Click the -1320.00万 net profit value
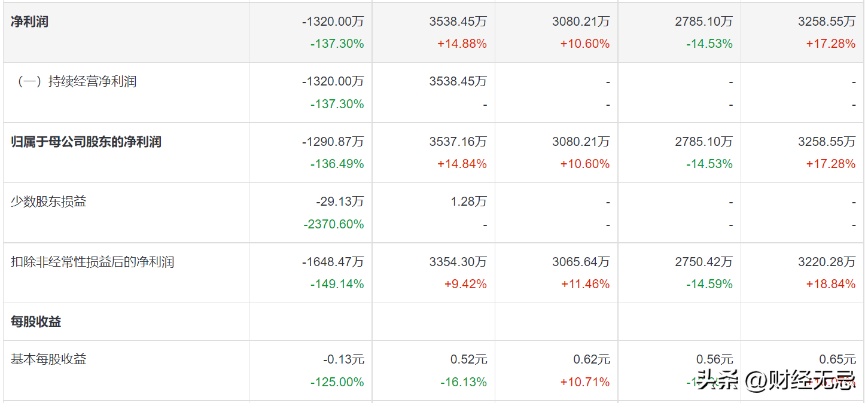The image size is (868, 403). pyautogui.click(x=333, y=22)
